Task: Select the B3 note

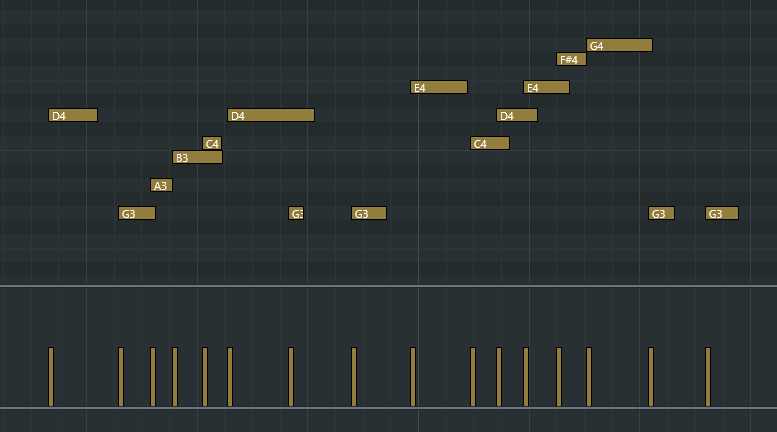Action: [x=197, y=157]
